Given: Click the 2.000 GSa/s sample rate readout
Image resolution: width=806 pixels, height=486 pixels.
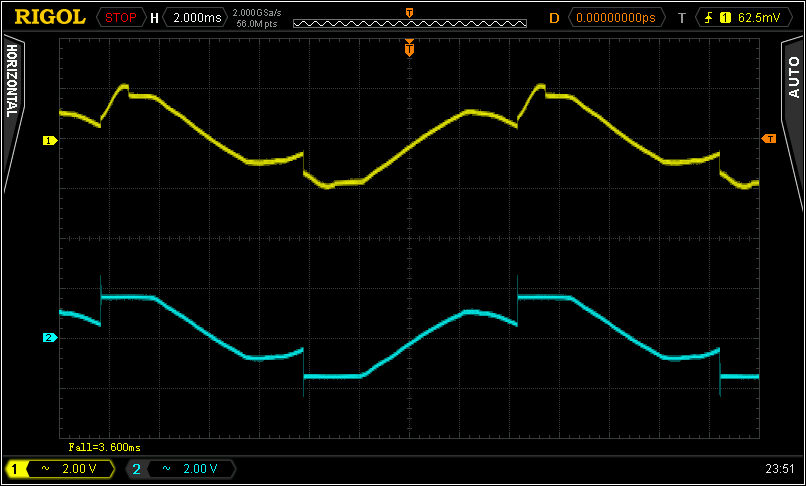Looking at the screenshot, I should click(x=256, y=12).
